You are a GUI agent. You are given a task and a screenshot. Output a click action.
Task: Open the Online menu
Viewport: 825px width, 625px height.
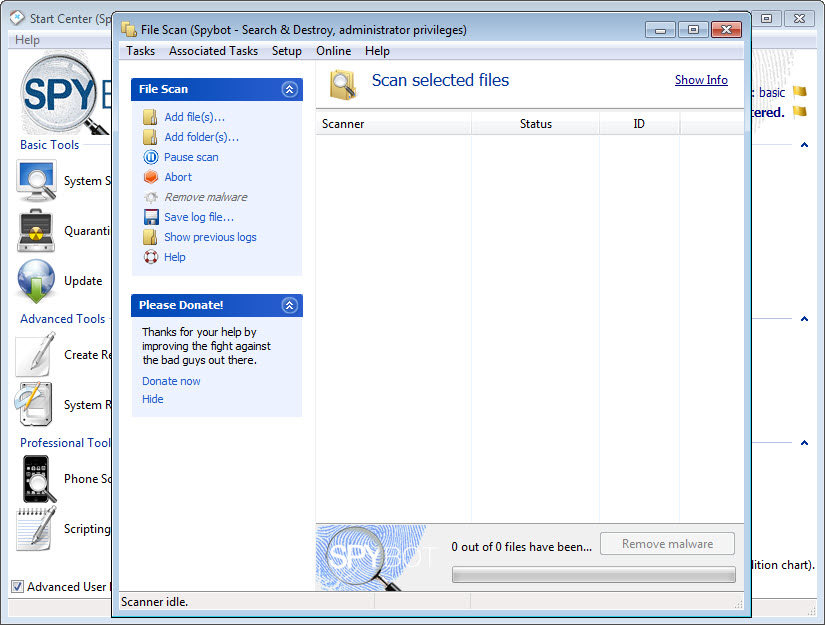tap(334, 51)
